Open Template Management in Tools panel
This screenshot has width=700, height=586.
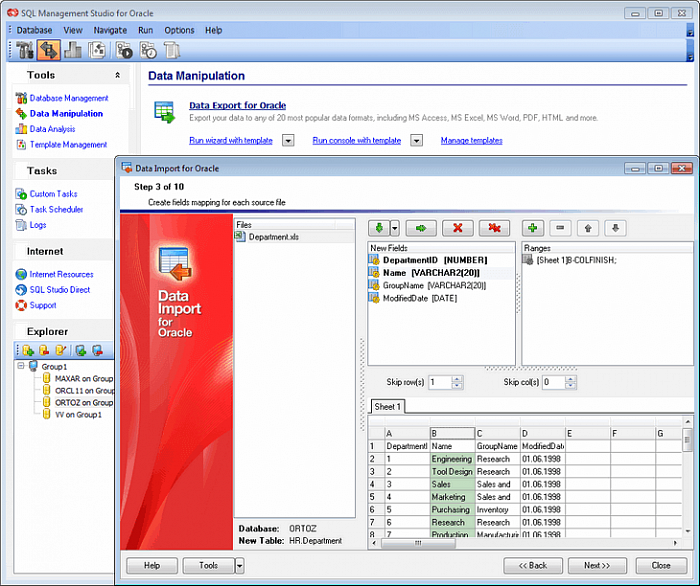(68, 145)
